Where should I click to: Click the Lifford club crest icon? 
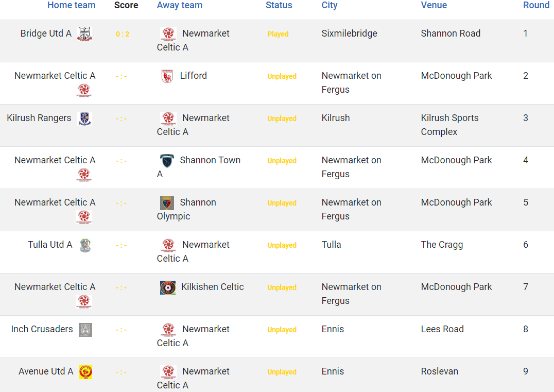tap(167, 76)
